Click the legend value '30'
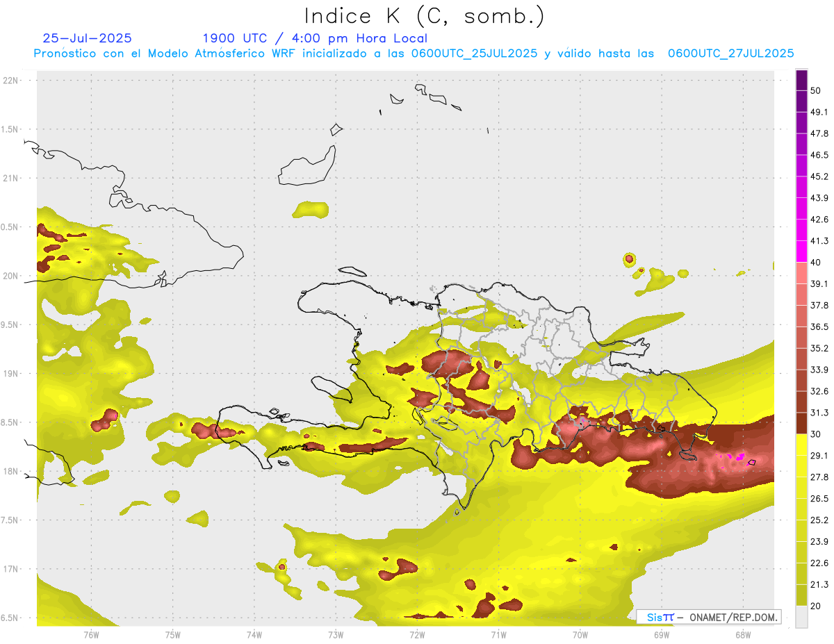834x644 pixels. (815, 434)
